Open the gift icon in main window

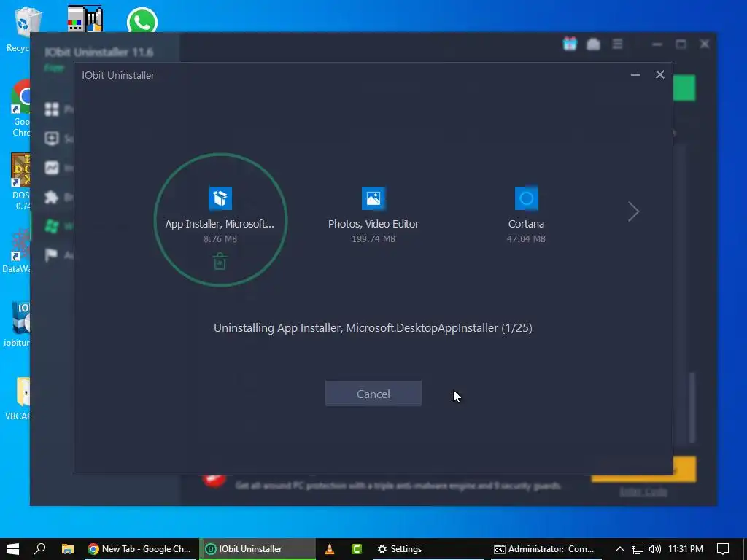(570, 44)
